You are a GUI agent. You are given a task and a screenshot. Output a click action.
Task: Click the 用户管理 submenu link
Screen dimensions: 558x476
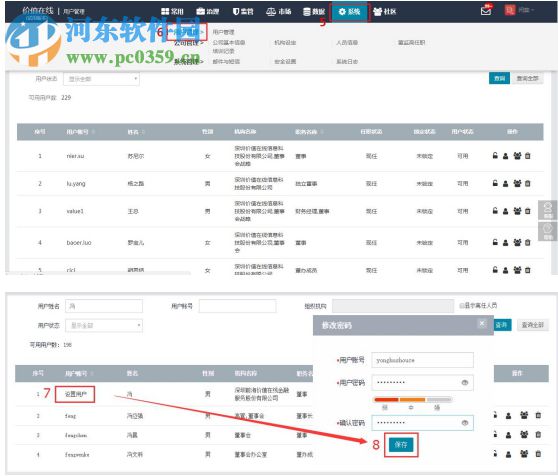coord(223,32)
